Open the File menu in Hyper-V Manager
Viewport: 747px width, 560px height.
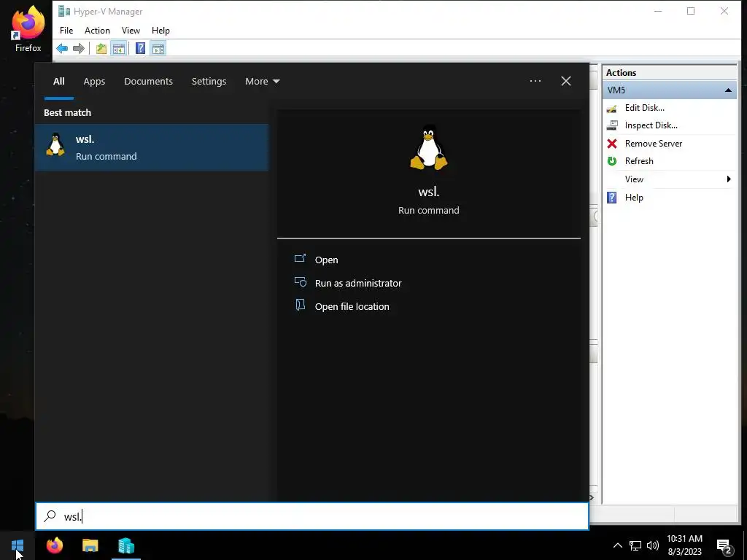[66, 31]
